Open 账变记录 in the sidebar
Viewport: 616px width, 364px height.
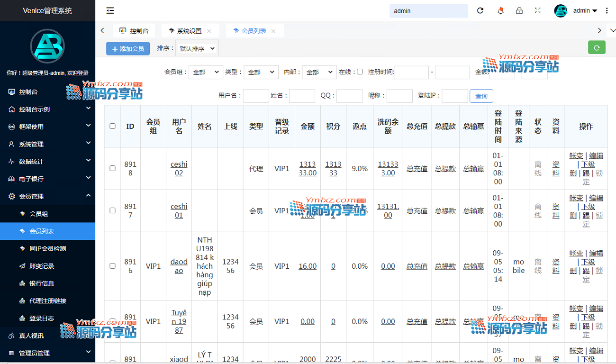tap(42, 266)
